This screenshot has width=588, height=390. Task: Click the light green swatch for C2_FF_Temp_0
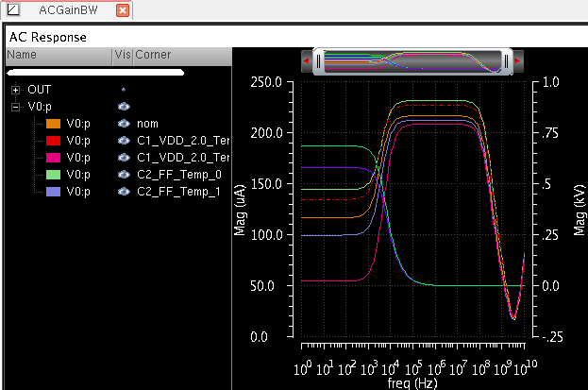pyautogui.click(x=53, y=175)
